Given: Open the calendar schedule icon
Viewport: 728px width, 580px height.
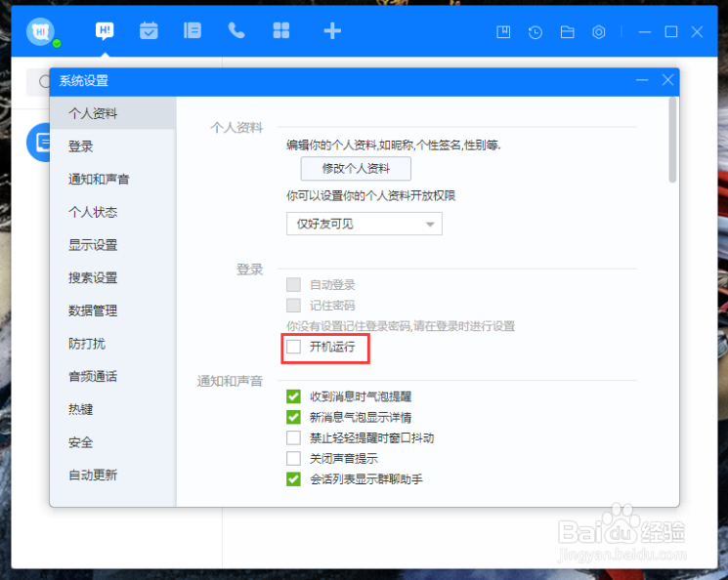Looking at the screenshot, I should point(149,30).
